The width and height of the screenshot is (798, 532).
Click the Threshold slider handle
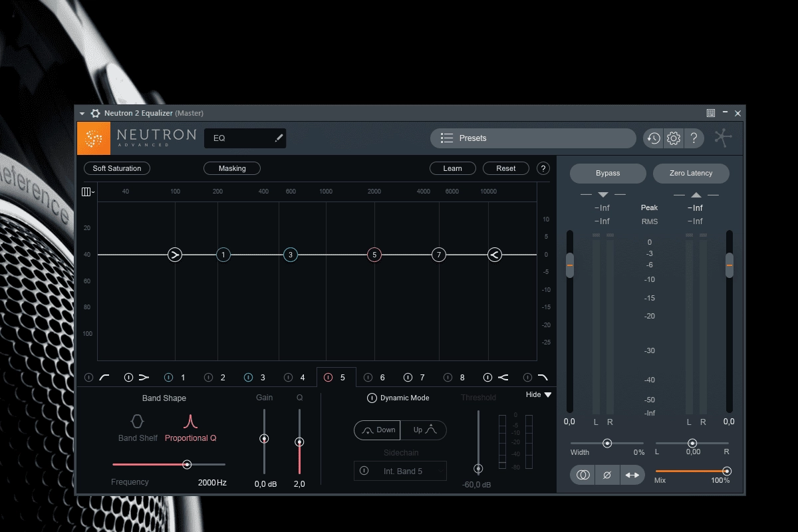pyautogui.click(x=478, y=469)
